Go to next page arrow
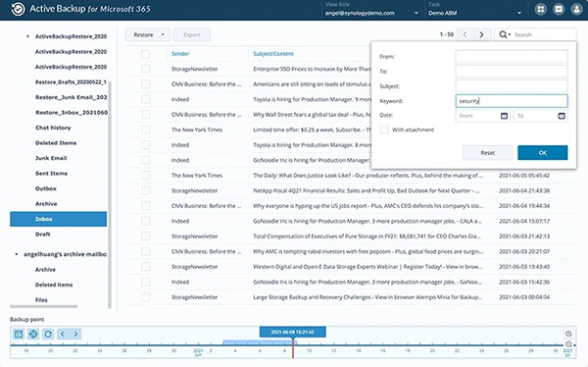The height and width of the screenshot is (367, 588). coord(481,34)
